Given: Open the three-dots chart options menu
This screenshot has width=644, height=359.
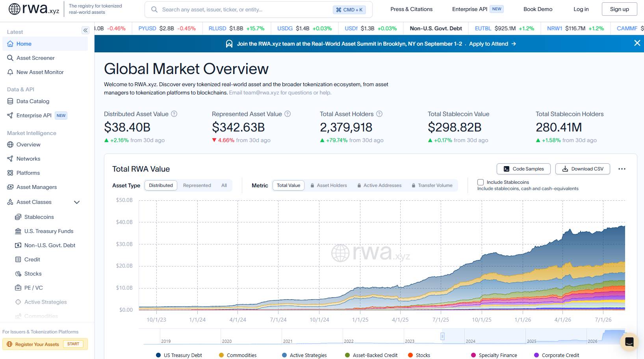Looking at the screenshot, I should point(622,169).
